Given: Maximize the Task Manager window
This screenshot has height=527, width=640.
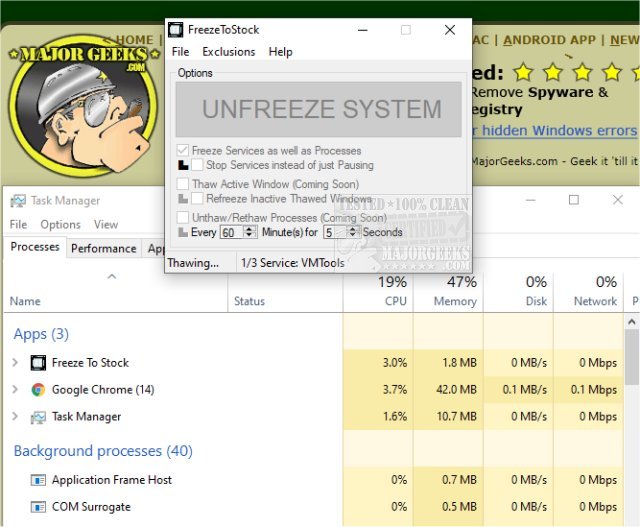Looking at the screenshot, I should point(574,200).
